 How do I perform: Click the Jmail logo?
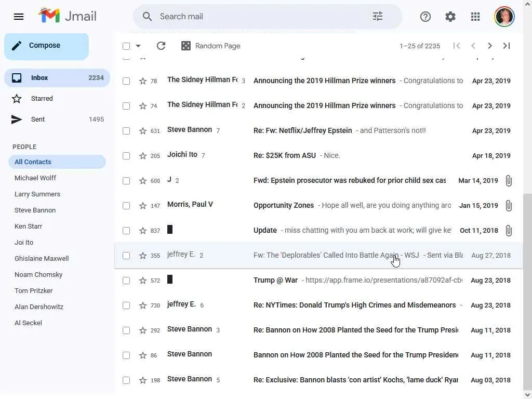coord(68,16)
